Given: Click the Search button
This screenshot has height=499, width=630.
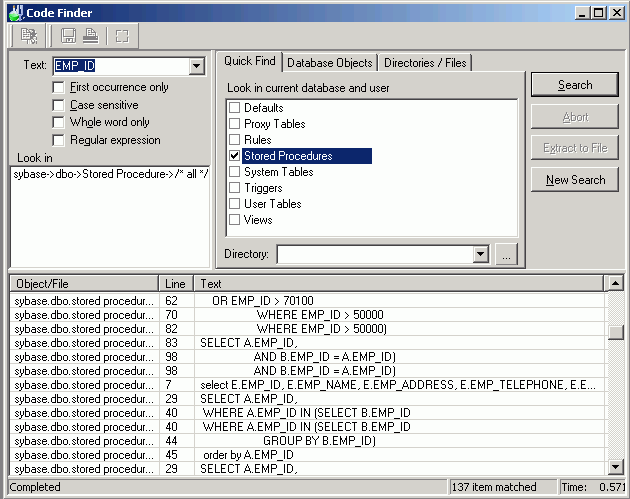Looking at the screenshot, I should pyautogui.click(x=575, y=85).
